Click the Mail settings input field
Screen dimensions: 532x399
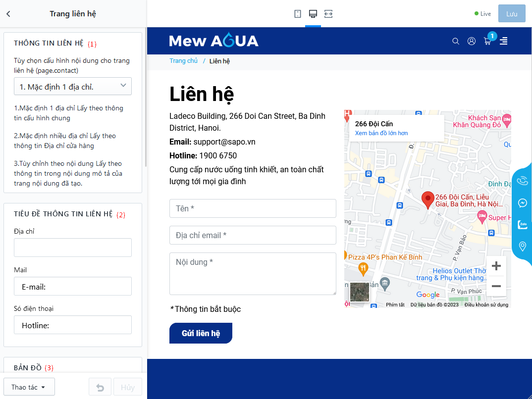coord(73,286)
